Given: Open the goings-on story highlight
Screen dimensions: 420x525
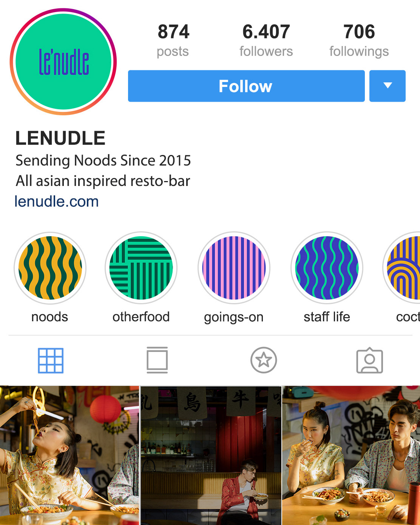Looking at the screenshot, I should point(234,268).
